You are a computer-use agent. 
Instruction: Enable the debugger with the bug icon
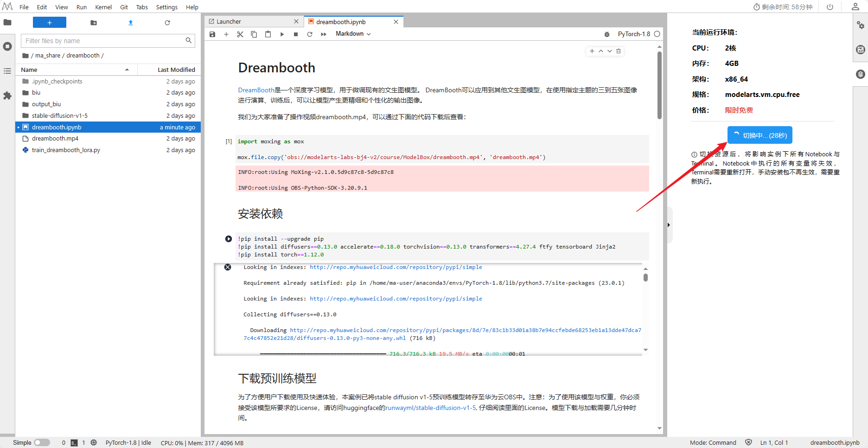(607, 34)
